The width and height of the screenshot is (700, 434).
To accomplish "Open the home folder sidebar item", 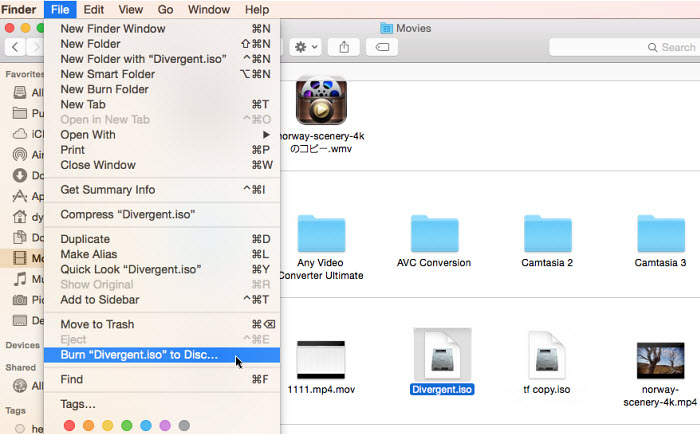I will click(28, 217).
